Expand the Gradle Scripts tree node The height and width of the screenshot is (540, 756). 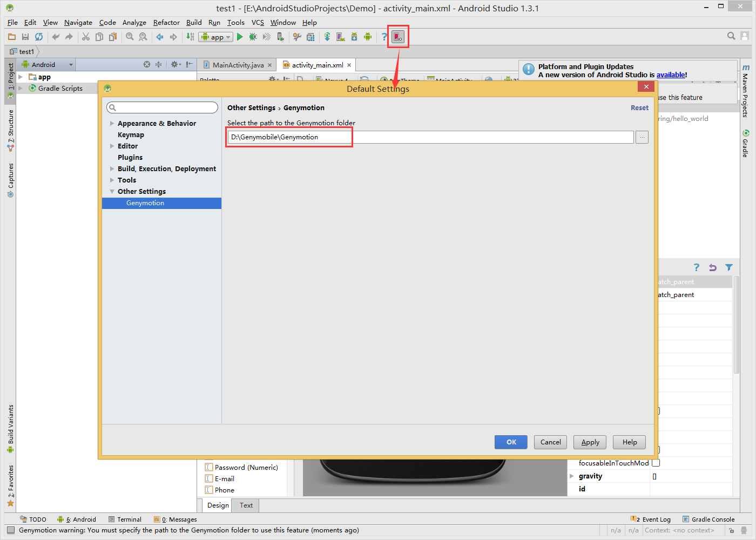tap(21, 88)
